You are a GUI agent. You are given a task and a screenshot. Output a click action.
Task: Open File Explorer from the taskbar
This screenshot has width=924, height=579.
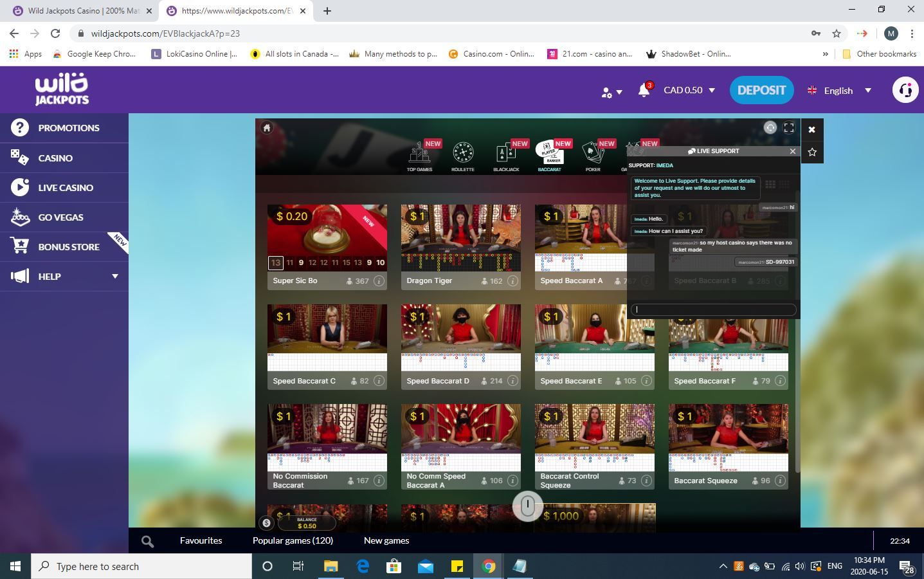(x=331, y=566)
